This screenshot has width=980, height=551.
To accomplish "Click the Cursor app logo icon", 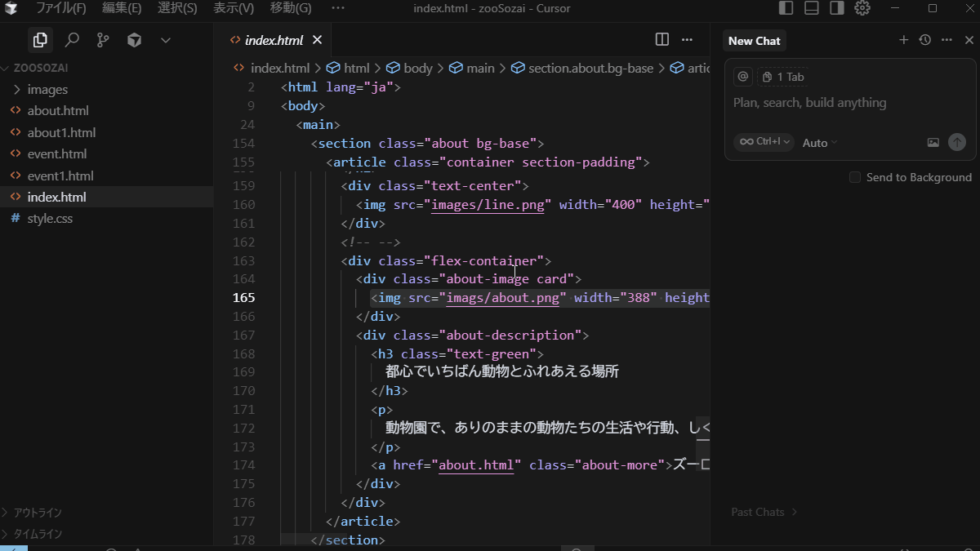I will (11, 8).
